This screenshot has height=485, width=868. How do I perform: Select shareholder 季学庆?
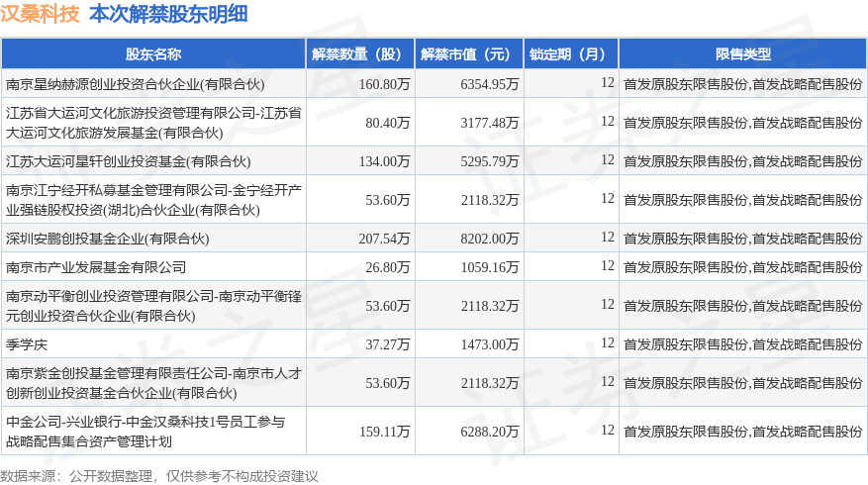27,344
